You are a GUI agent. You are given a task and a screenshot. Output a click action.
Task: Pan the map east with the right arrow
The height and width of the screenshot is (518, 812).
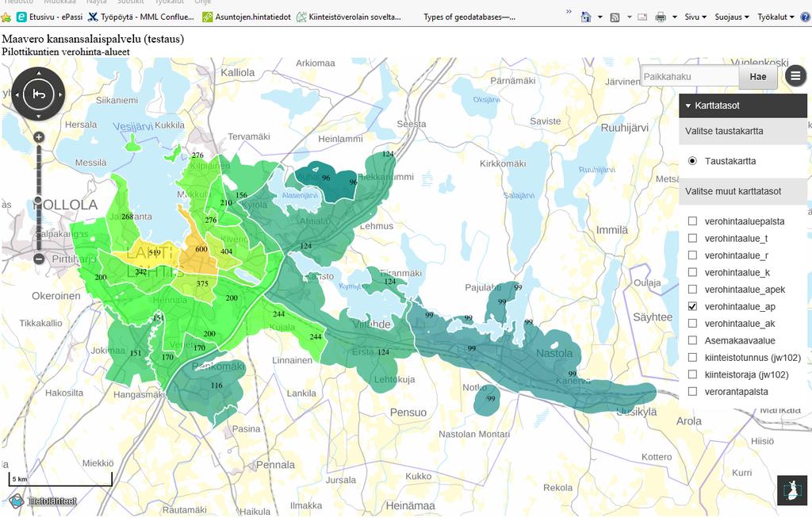tap(60, 94)
